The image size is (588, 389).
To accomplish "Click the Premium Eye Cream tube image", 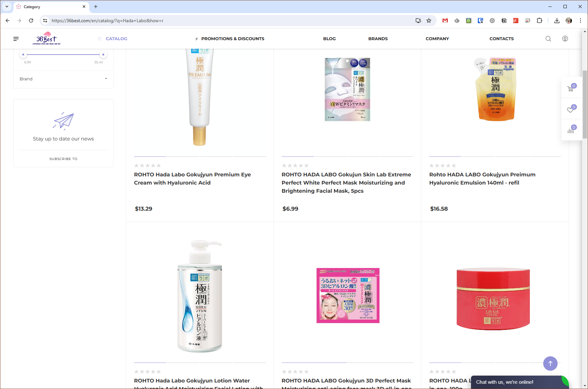I will pos(200,97).
